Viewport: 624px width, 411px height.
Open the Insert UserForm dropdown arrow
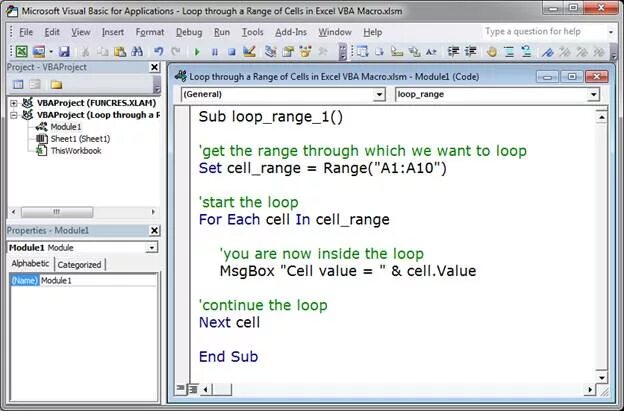click(x=51, y=52)
